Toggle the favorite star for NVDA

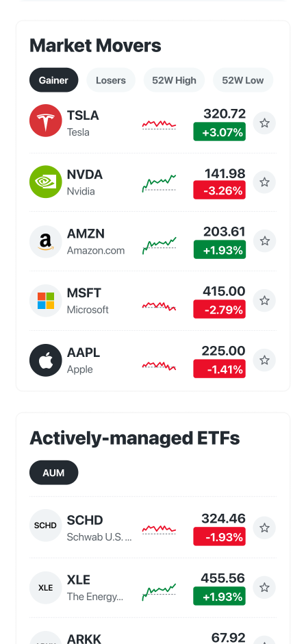pyautogui.click(x=264, y=182)
